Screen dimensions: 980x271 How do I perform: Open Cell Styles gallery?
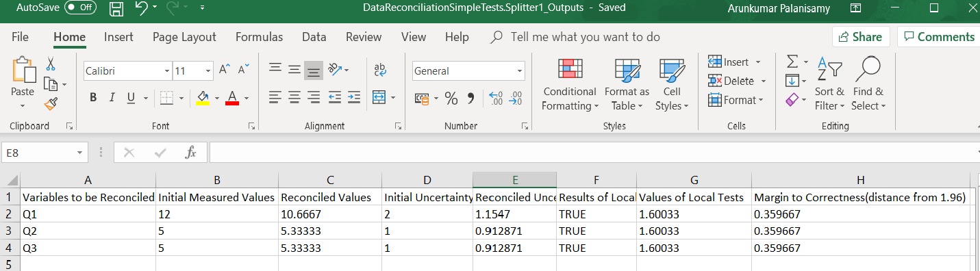pos(672,84)
